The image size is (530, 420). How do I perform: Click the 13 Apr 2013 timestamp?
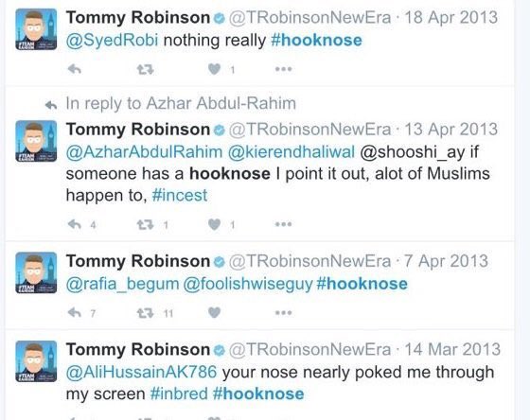coord(450,130)
